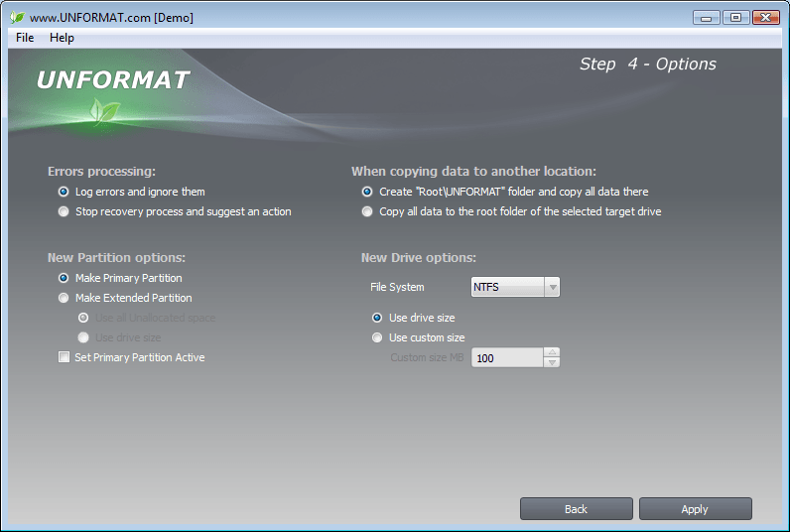Click the 'When copying data to another location:' label
This screenshot has width=790, height=532.
(473, 172)
